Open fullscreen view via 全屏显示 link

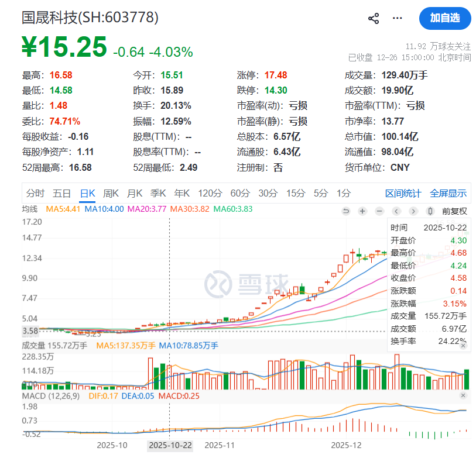(x=447, y=193)
